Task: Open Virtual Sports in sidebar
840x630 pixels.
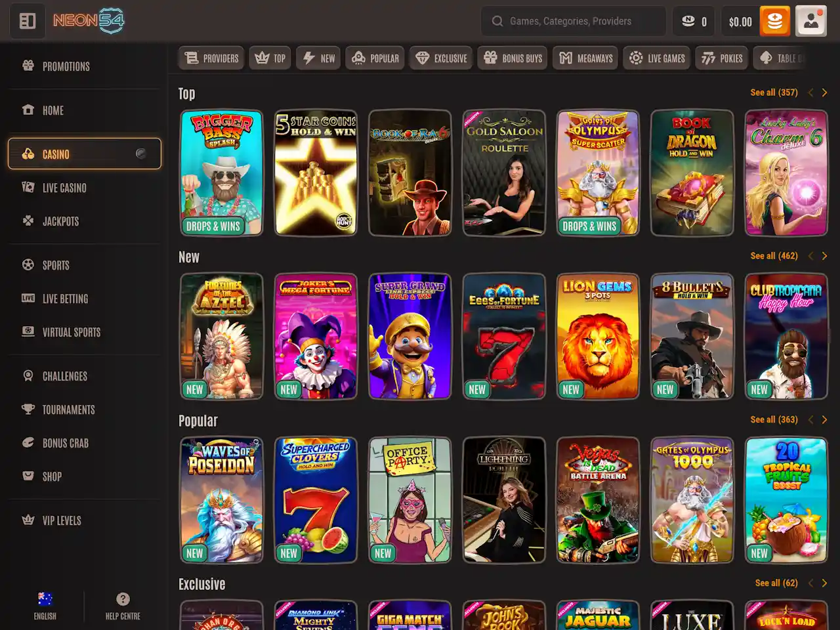Action: click(x=84, y=332)
